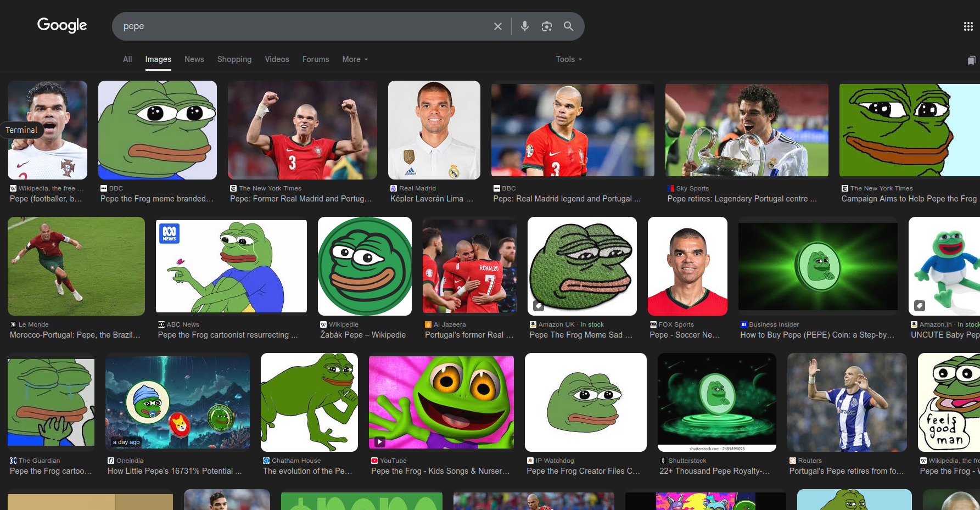Viewport: 980px width, 510px height.
Task: Open 'How to Buy Pepe (PEPE) Coin' link
Action: (x=817, y=335)
